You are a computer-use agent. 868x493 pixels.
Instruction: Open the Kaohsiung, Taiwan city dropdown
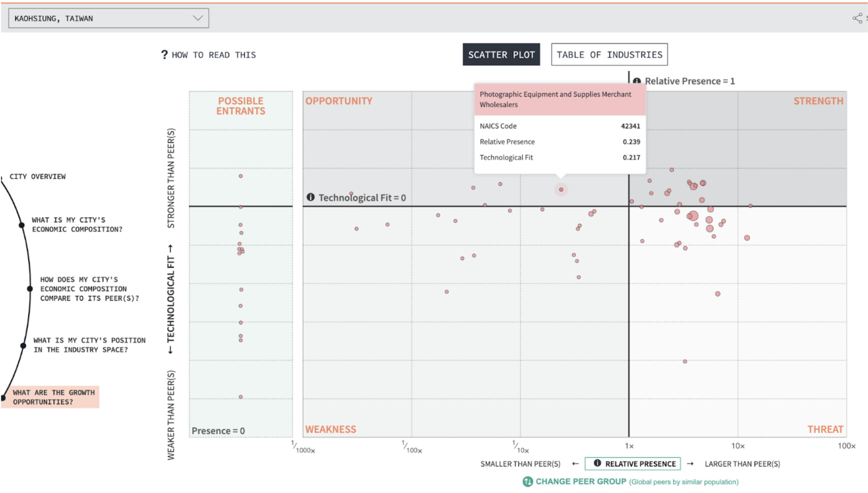[108, 18]
